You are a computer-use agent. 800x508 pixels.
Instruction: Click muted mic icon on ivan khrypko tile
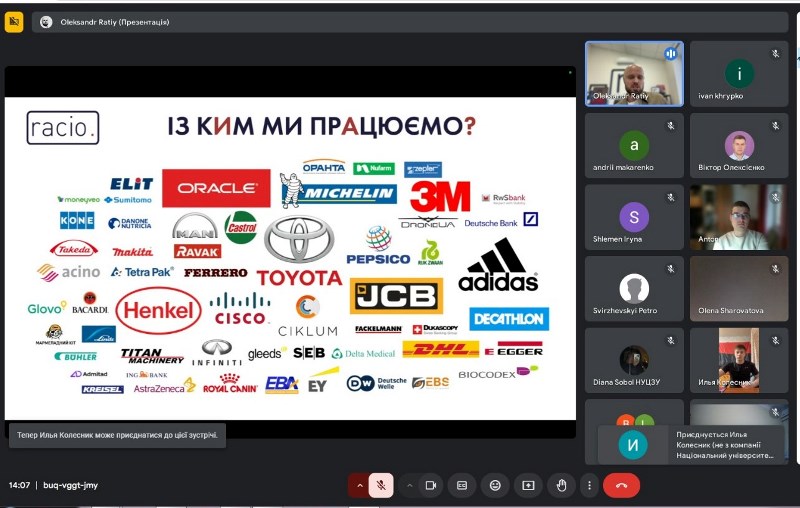click(775, 54)
